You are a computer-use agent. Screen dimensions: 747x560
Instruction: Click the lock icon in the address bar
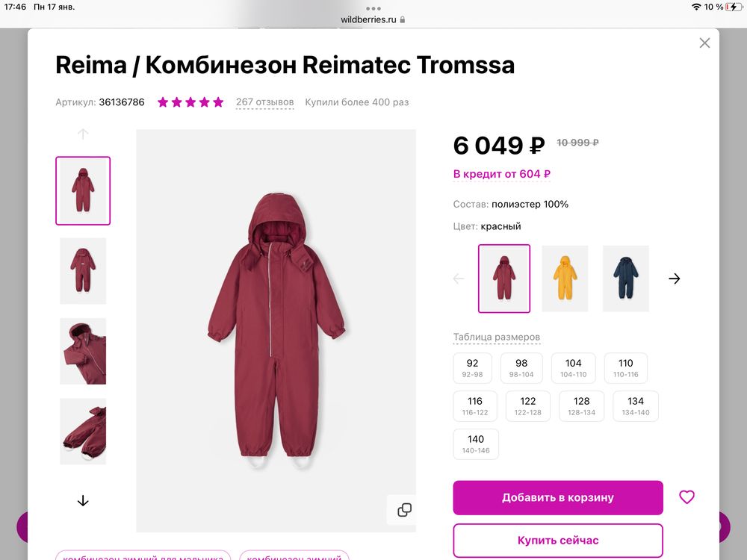[x=401, y=19]
